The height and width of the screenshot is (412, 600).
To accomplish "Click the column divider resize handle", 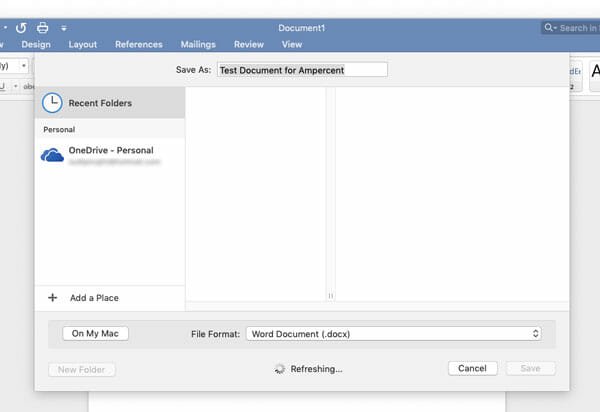I will click(331, 296).
